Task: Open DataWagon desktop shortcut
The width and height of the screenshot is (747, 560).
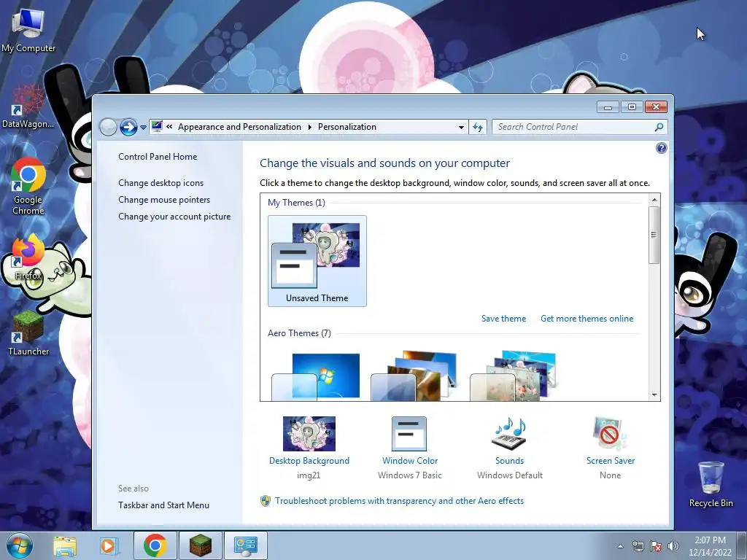Action: tap(28, 106)
